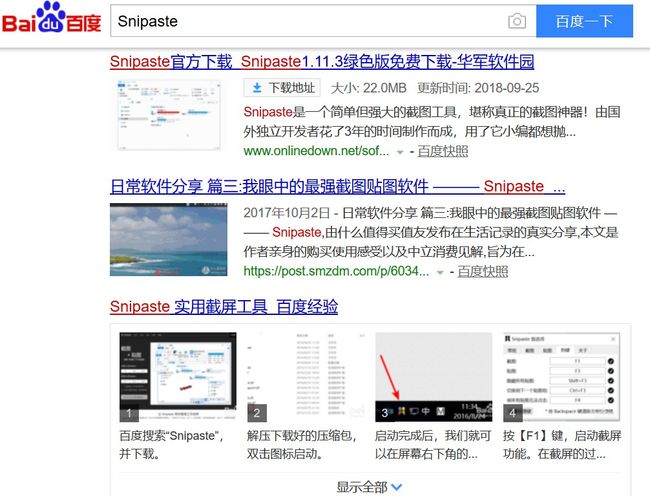Click caption 解压下载好的压缩包, 双击图标启动
Image resolution: width=650 pixels, height=496 pixels.
click(302, 444)
